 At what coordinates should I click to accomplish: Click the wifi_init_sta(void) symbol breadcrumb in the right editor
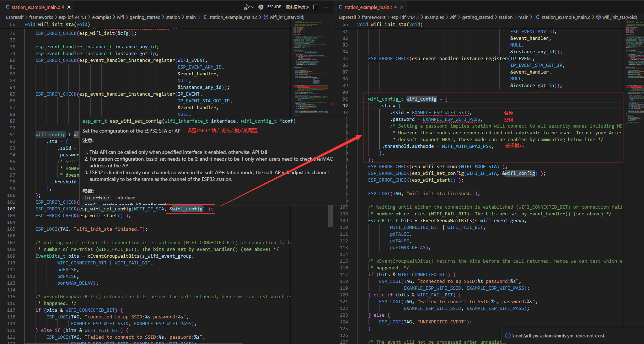[619, 17]
